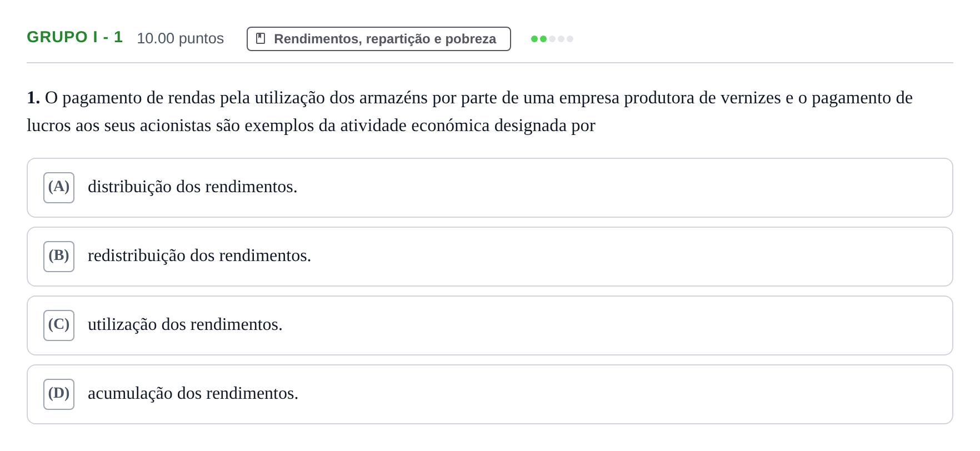Click the bold question number '1.'

point(33,98)
